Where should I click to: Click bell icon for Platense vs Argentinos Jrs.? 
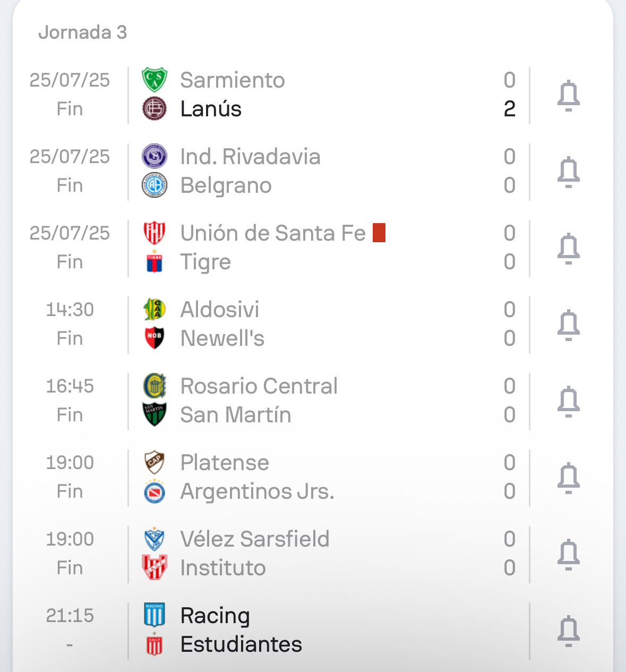[568, 478]
